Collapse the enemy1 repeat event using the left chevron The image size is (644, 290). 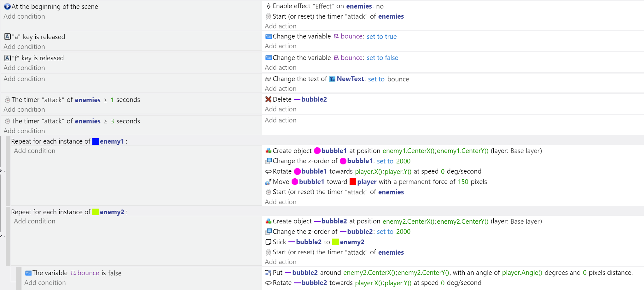coord(2,171)
